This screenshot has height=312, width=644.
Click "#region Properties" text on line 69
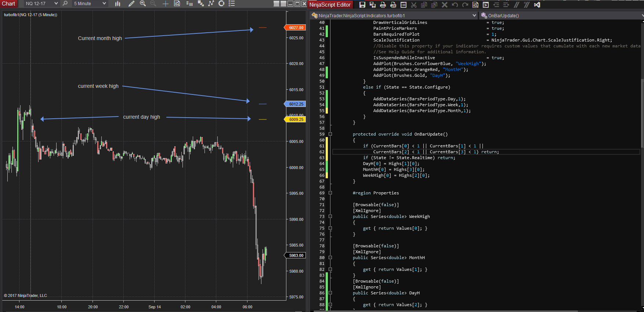coord(376,193)
